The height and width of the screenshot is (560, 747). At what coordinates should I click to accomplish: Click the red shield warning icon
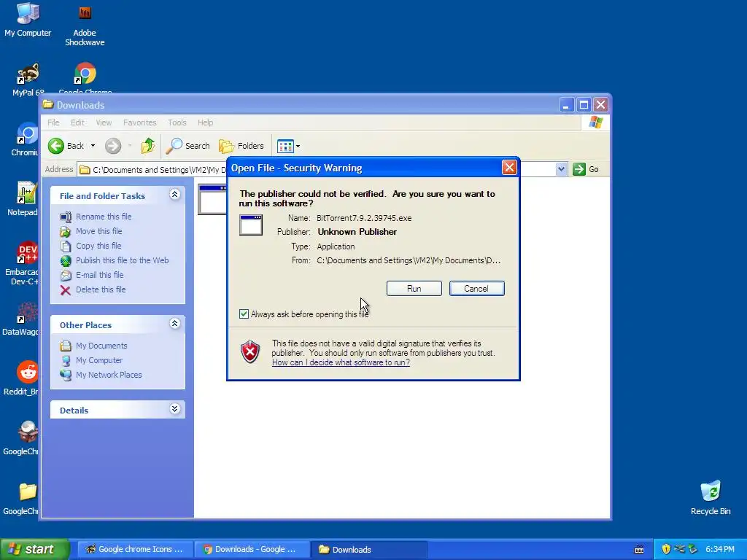tap(250, 352)
